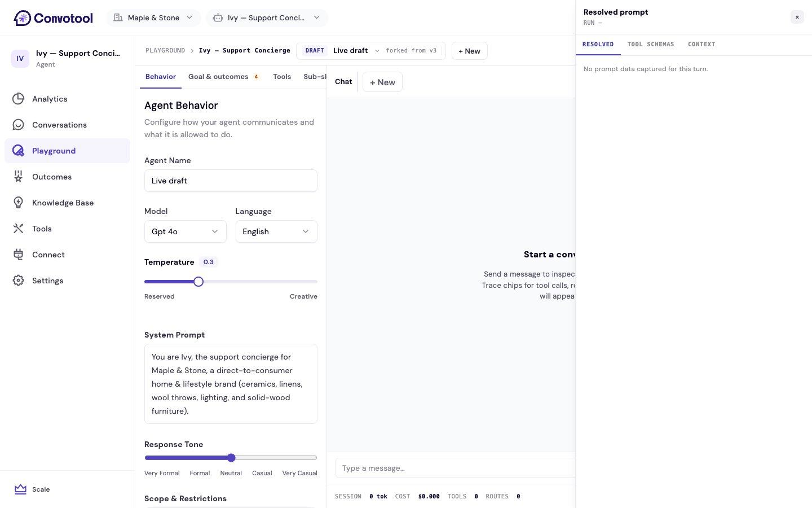The height and width of the screenshot is (508, 812).
Task: Click inside the System Prompt text area
Action: [x=231, y=384]
